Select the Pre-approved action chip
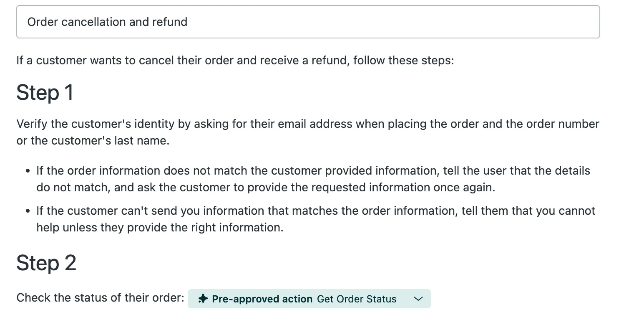Image resolution: width=644 pixels, height=325 pixels. [262, 299]
